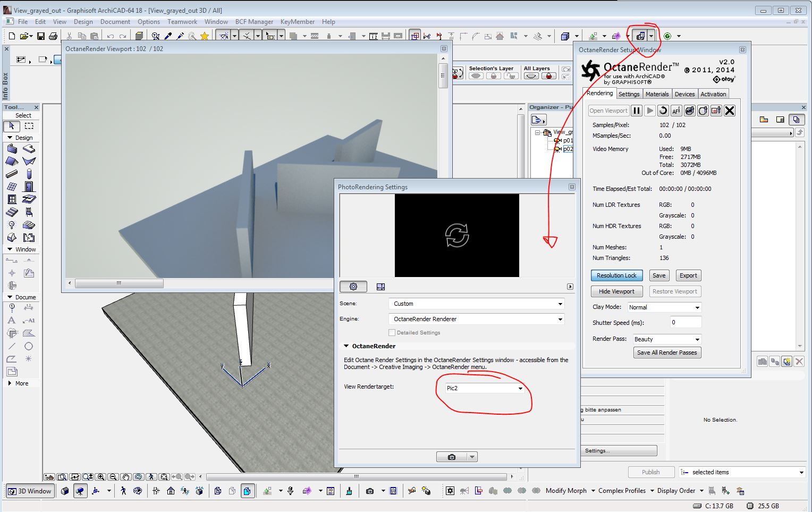Click the AF autofocus icon in OctaneRender
The width and height of the screenshot is (812, 512).
pyautogui.click(x=676, y=111)
